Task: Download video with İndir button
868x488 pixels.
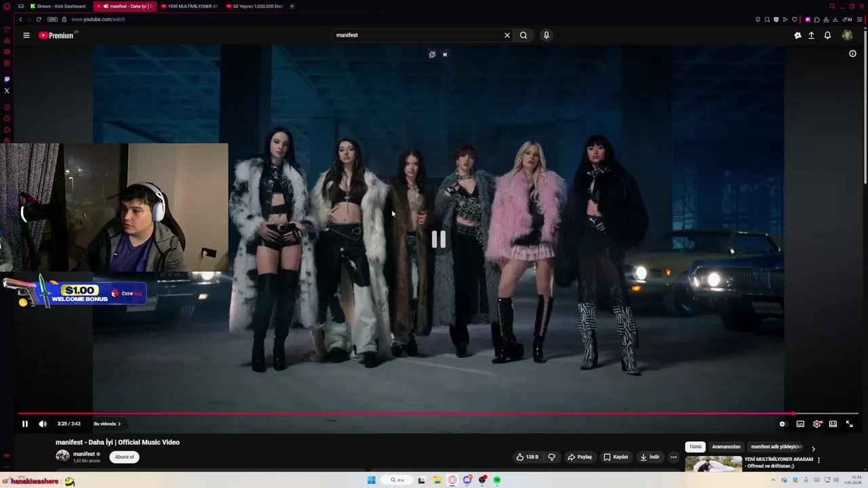Action: (x=650, y=457)
